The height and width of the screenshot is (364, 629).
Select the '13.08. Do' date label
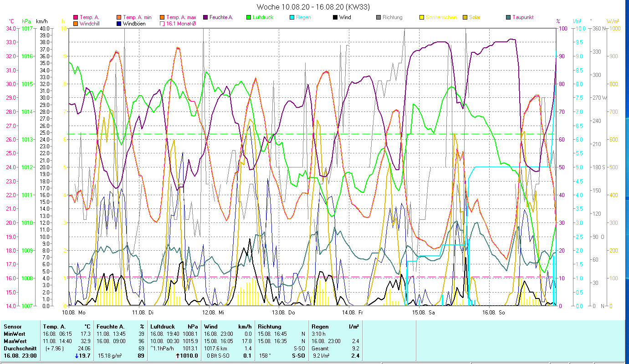(283, 313)
